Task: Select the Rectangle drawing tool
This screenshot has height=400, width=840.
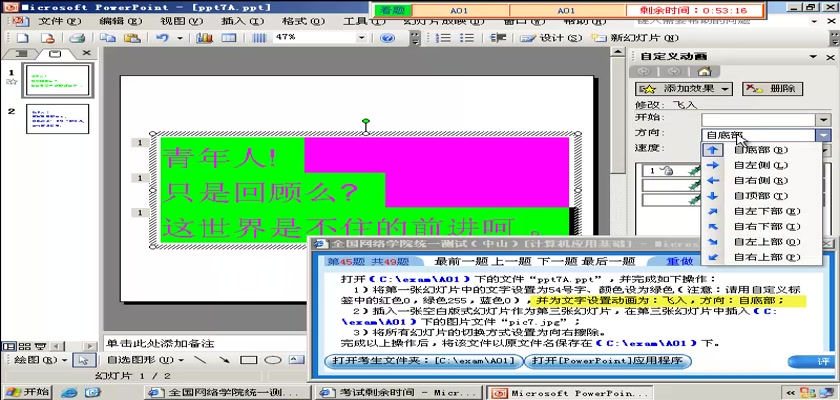Action: click(x=249, y=360)
